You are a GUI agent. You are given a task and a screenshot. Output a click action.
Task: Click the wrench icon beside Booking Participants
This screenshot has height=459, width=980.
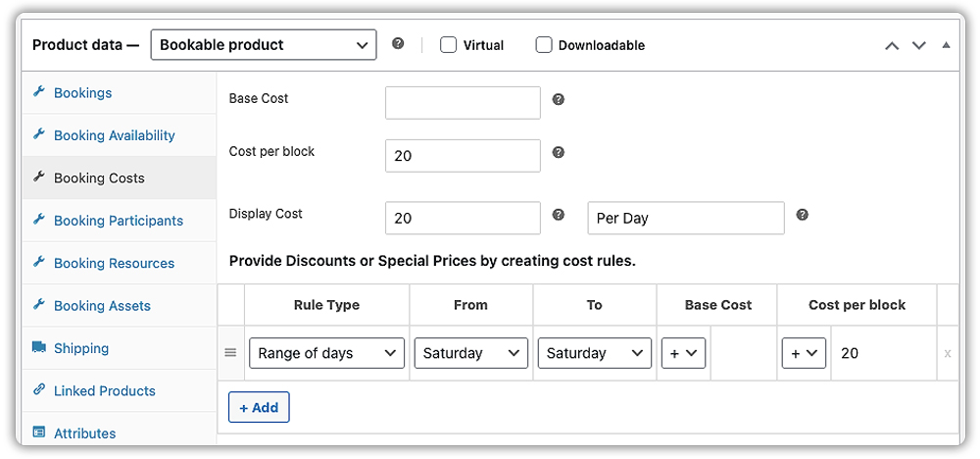(x=39, y=220)
